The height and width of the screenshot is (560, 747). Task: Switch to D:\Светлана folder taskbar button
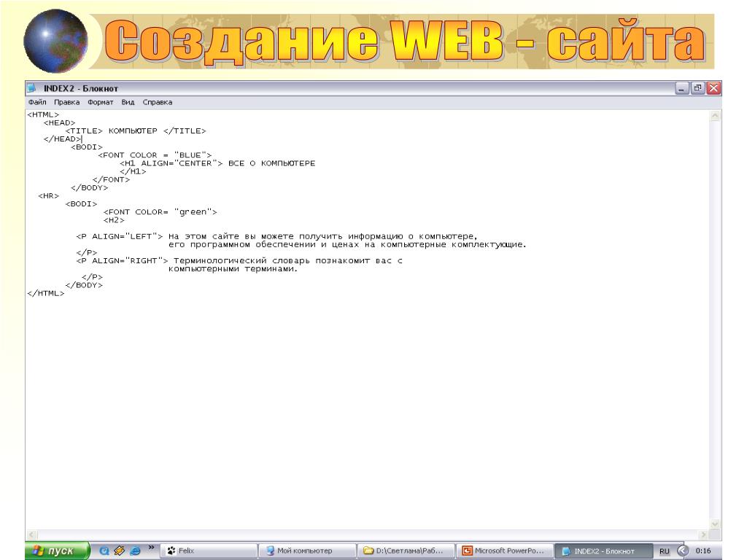tap(406, 551)
